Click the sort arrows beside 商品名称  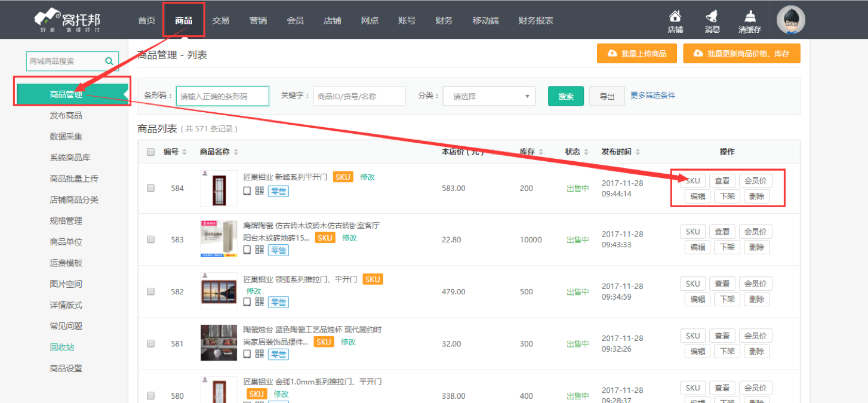click(x=236, y=152)
